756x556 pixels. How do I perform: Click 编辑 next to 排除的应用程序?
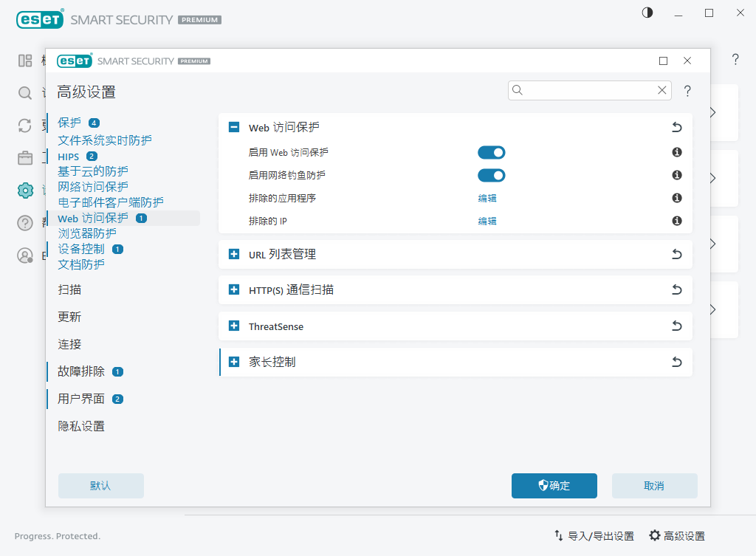pyautogui.click(x=488, y=198)
